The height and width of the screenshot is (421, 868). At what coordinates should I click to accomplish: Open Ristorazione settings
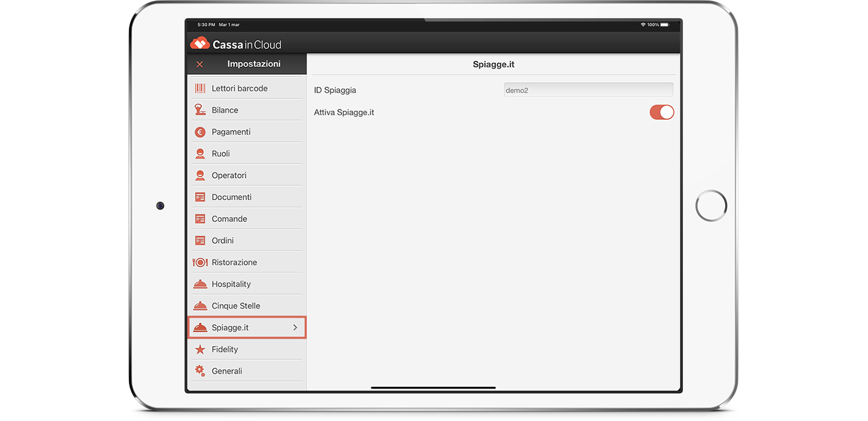click(247, 262)
